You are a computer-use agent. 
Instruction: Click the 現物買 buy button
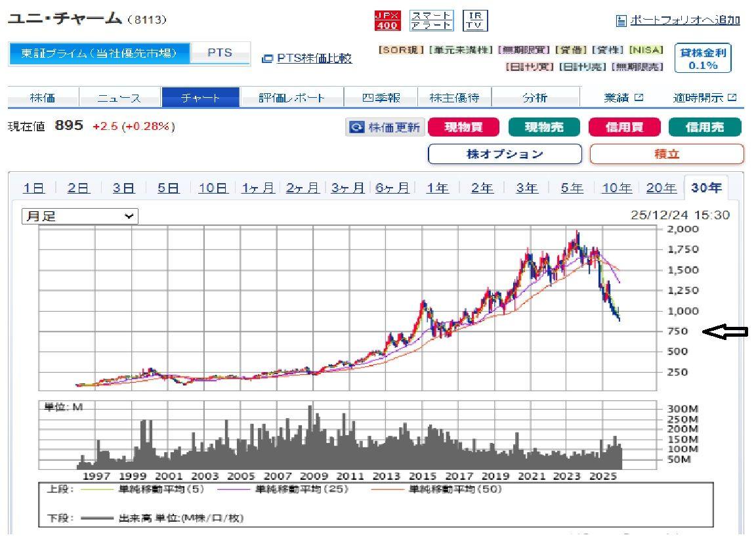click(463, 127)
